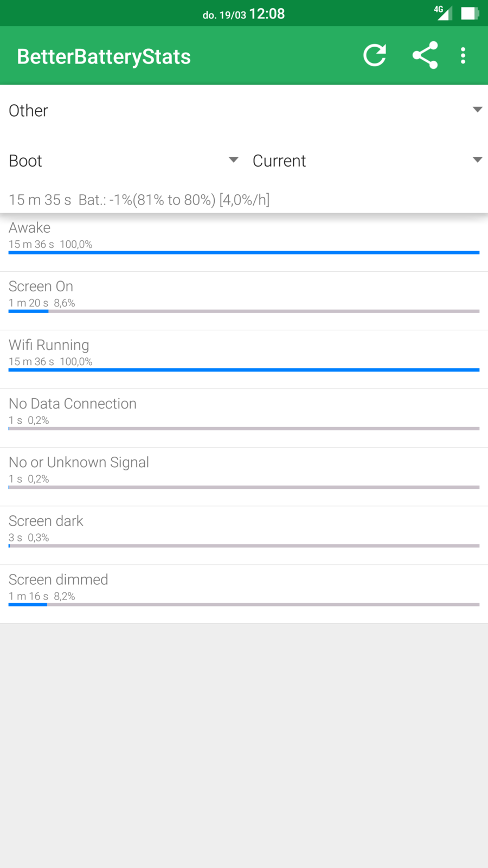This screenshot has width=488, height=868.
Task: Tap the clock in the status bar
Action: 267,14
